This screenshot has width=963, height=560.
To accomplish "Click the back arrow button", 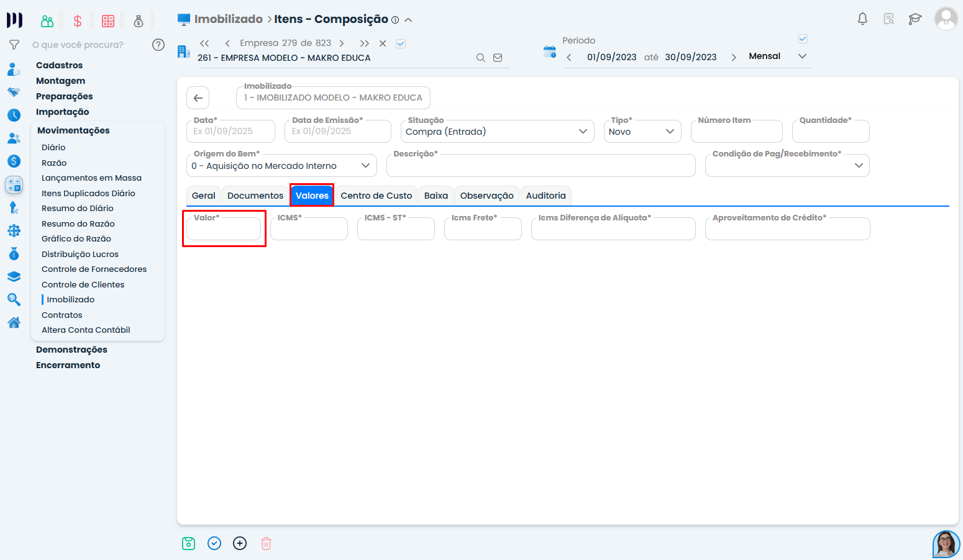I will pyautogui.click(x=198, y=98).
